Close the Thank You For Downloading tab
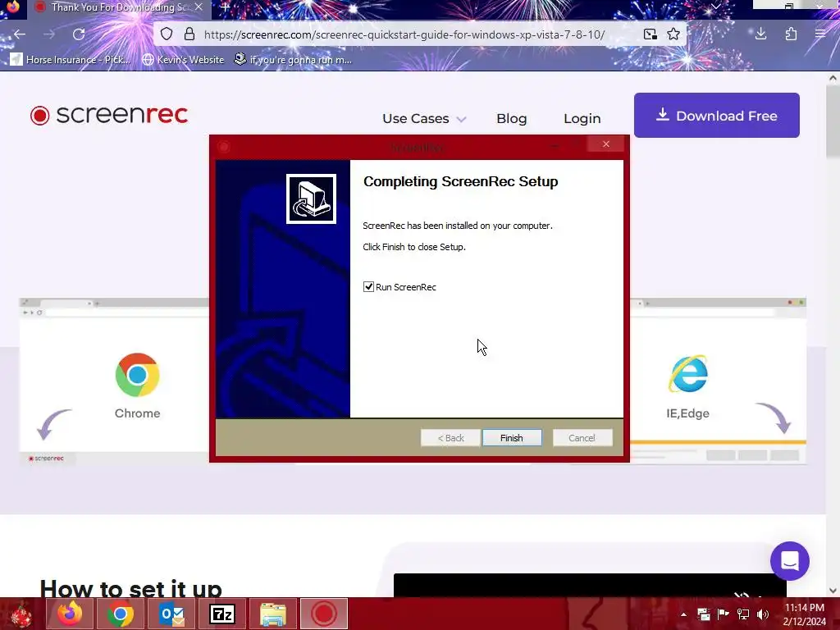 199,7
